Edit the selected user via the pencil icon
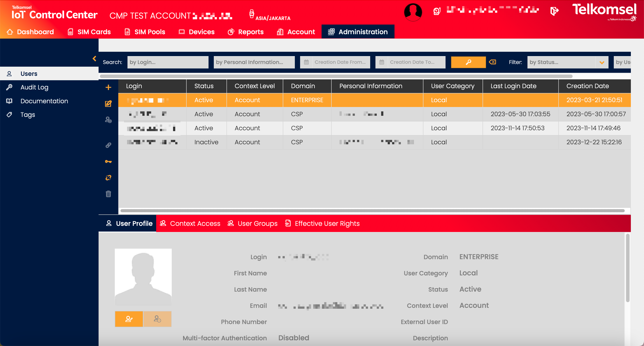This screenshot has width=644, height=346. pyautogui.click(x=108, y=103)
